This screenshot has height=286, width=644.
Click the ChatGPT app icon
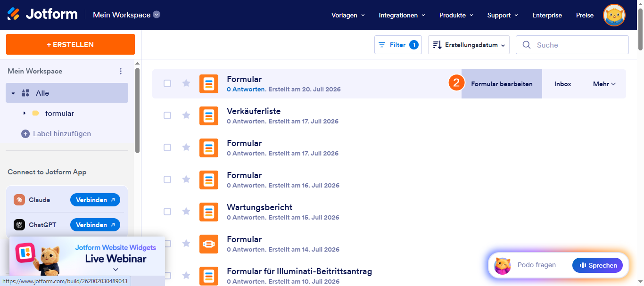tap(19, 225)
